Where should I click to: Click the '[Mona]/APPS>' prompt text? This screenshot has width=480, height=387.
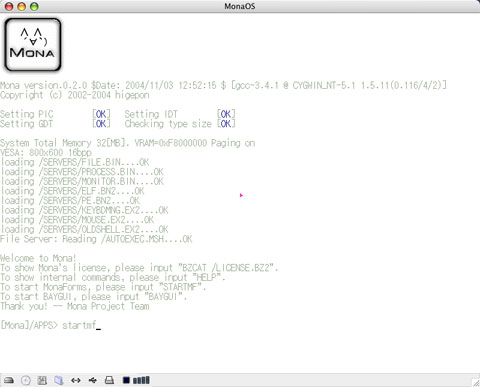pos(29,325)
